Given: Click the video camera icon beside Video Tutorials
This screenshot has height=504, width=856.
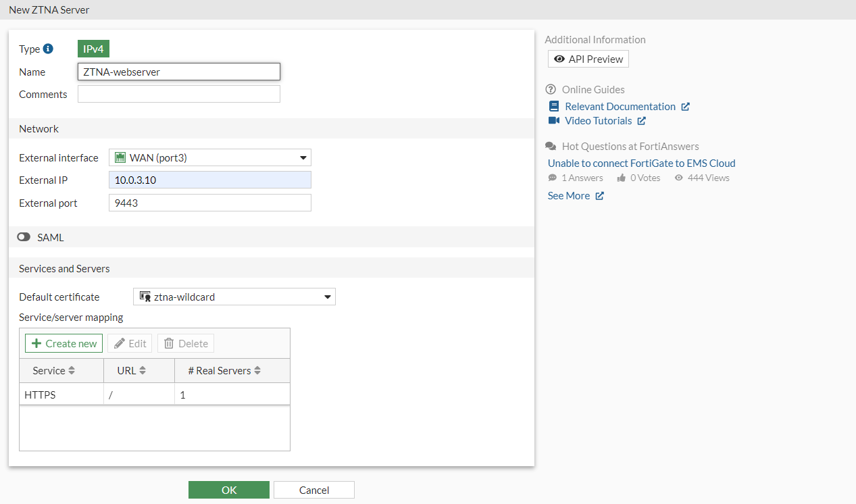Looking at the screenshot, I should pyautogui.click(x=554, y=120).
